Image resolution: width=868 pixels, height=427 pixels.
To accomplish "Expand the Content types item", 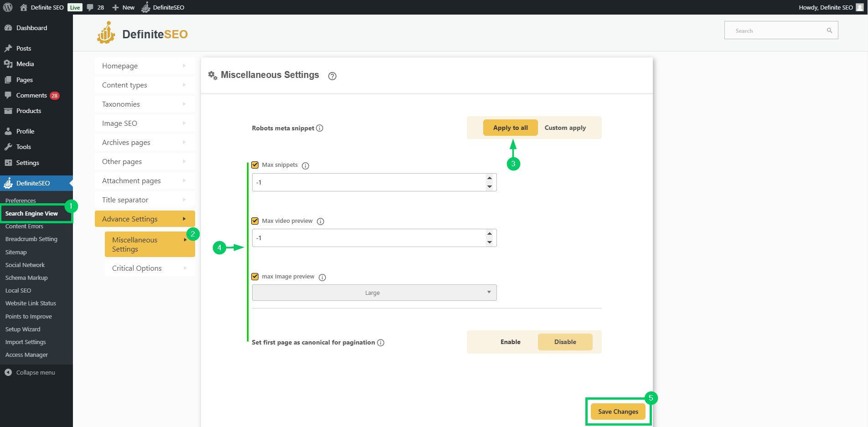I will (145, 85).
